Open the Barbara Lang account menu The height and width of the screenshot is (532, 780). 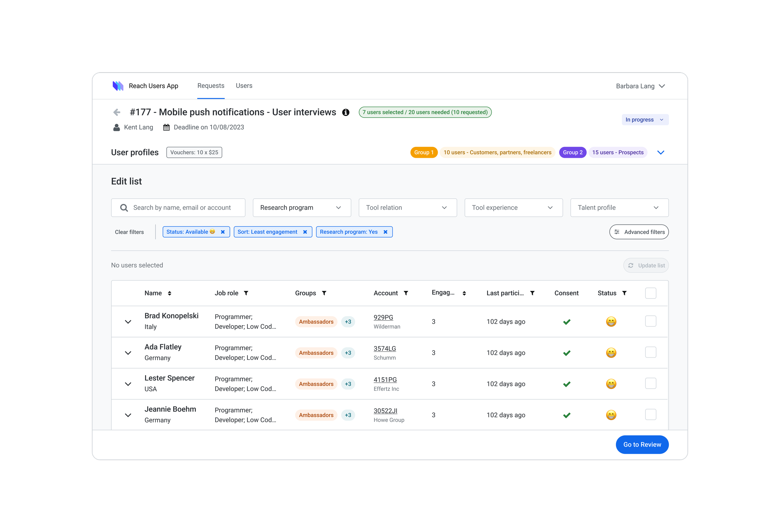(x=640, y=86)
